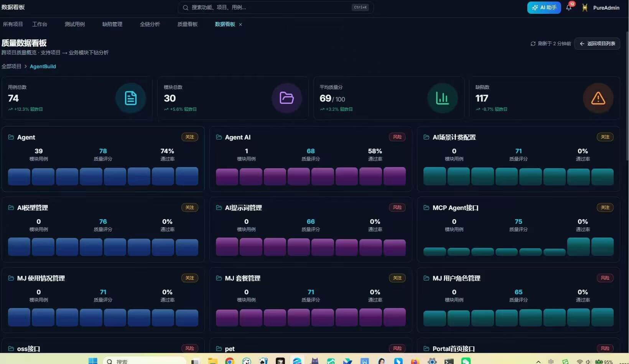Click the 78 质量评分 value on Agent card
The width and height of the screenshot is (629, 364).
(x=103, y=151)
